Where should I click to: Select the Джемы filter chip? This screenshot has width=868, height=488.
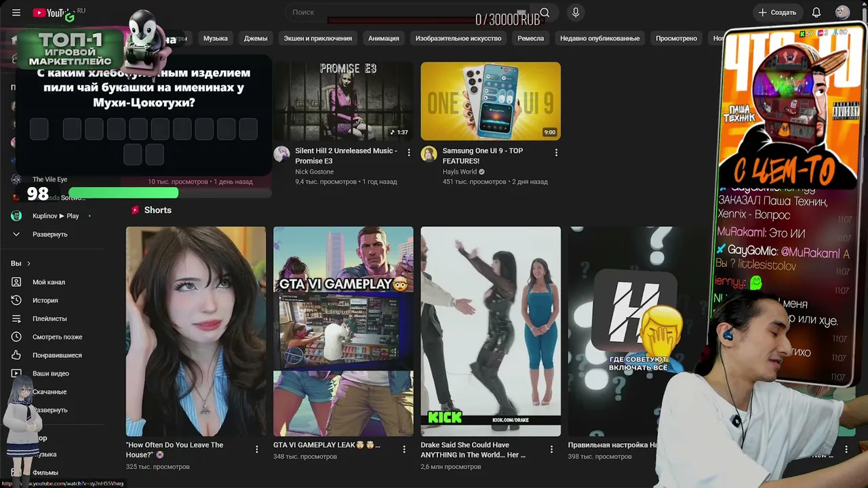pyautogui.click(x=256, y=39)
